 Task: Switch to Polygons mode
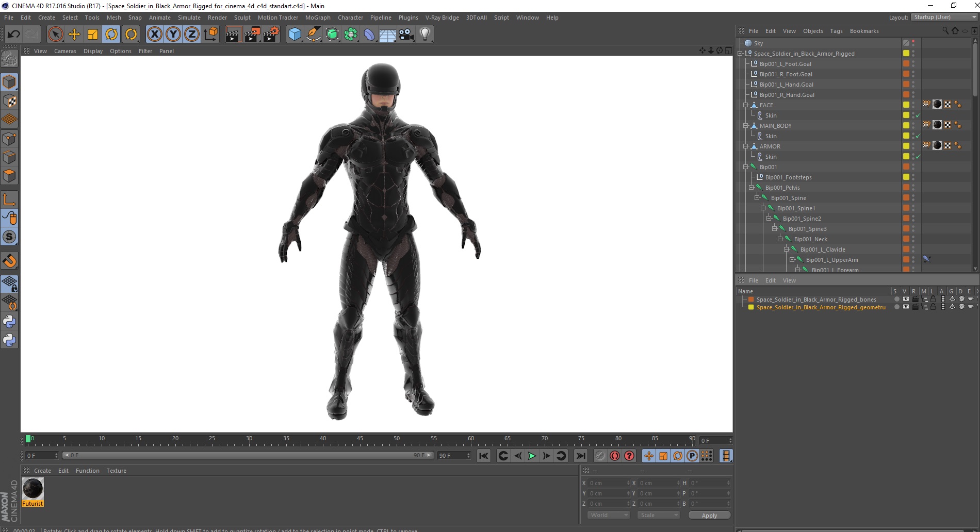click(x=9, y=176)
